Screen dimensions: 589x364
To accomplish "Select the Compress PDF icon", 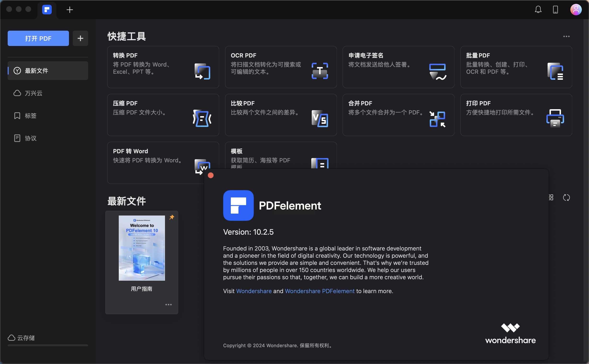I will 202,118.
